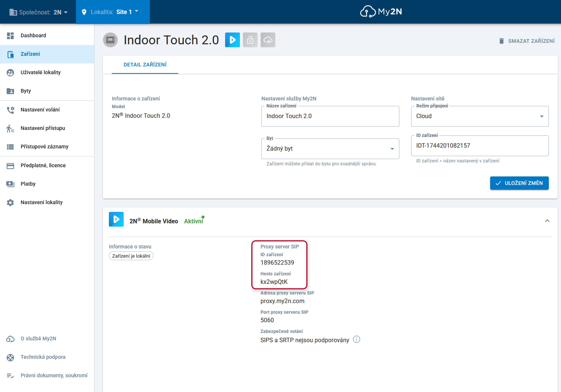561x392 pixels.
Task: Go to Uživatelé lokality in sidebar
Action: click(47, 73)
